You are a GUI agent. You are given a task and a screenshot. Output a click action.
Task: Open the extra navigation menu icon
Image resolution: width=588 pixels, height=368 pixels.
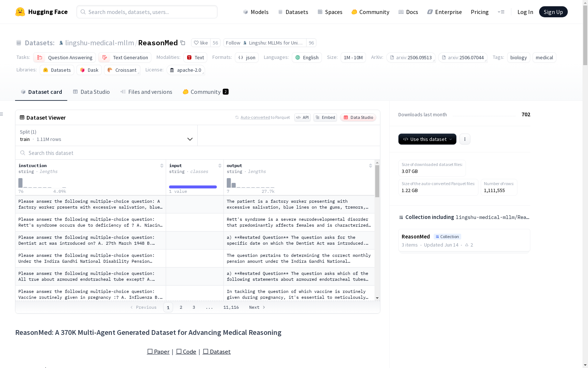tap(501, 12)
